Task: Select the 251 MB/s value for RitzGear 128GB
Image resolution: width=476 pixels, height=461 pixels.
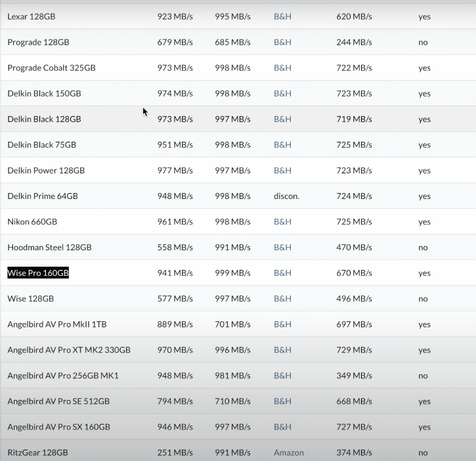Action: (x=175, y=452)
